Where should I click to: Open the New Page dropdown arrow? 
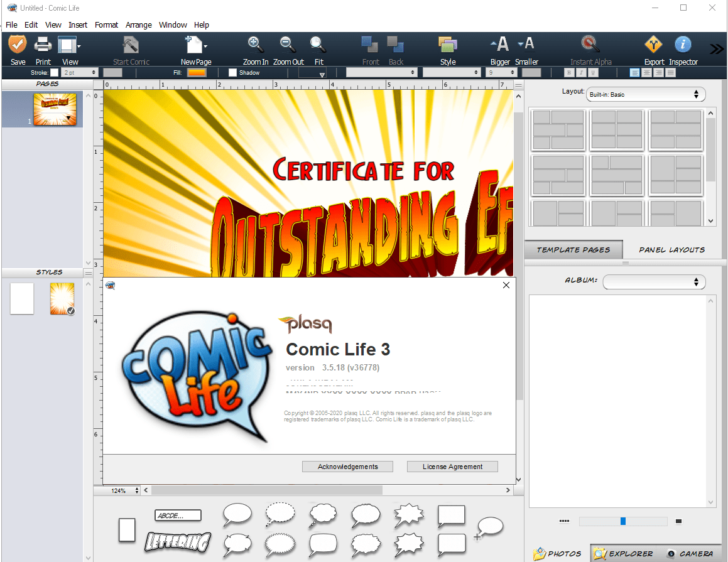(205, 46)
